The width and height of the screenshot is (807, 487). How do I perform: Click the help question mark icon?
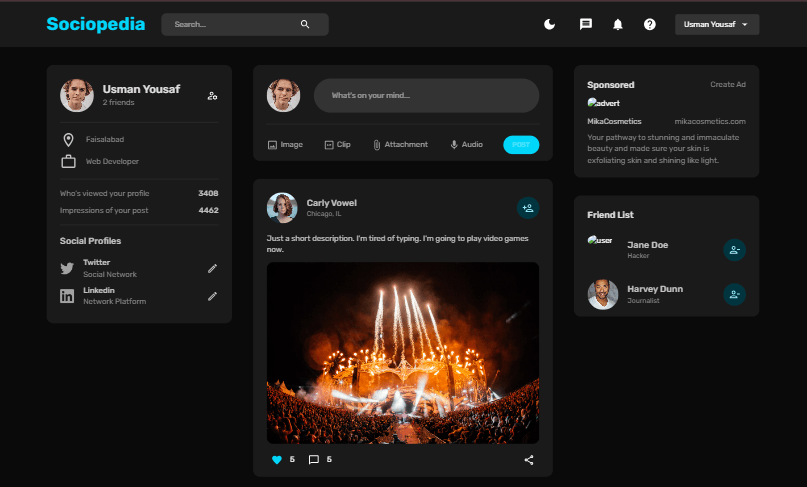(650, 24)
